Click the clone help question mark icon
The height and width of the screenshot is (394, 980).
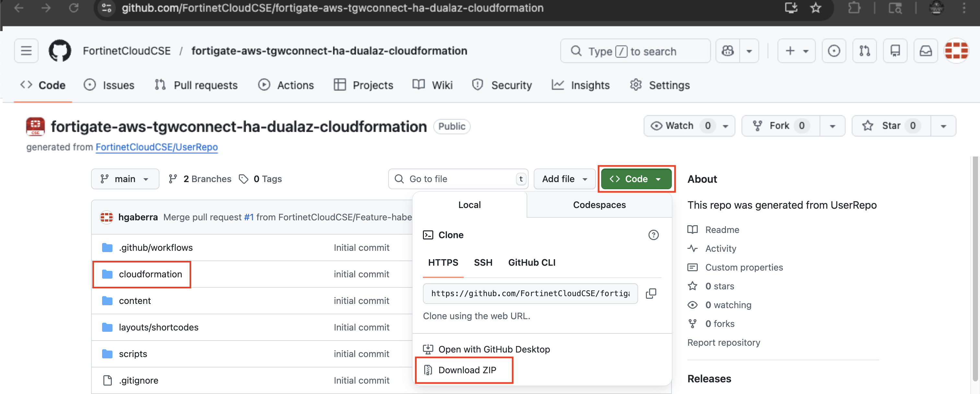pos(653,235)
